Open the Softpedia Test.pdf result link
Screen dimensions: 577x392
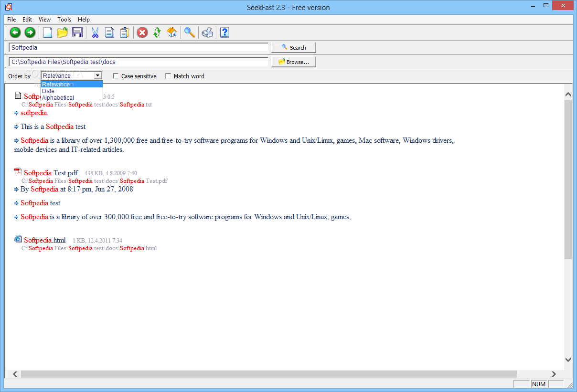[x=51, y=173]
